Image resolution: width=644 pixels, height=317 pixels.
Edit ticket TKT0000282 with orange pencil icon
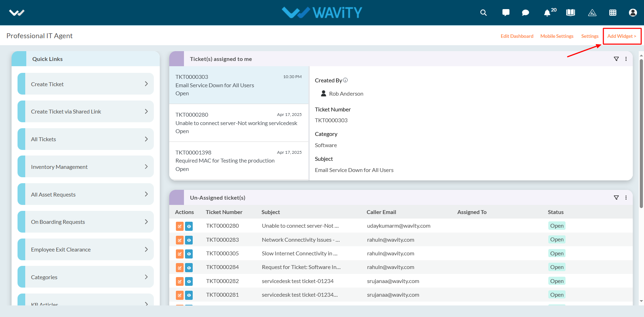click(x=180, y=281)
